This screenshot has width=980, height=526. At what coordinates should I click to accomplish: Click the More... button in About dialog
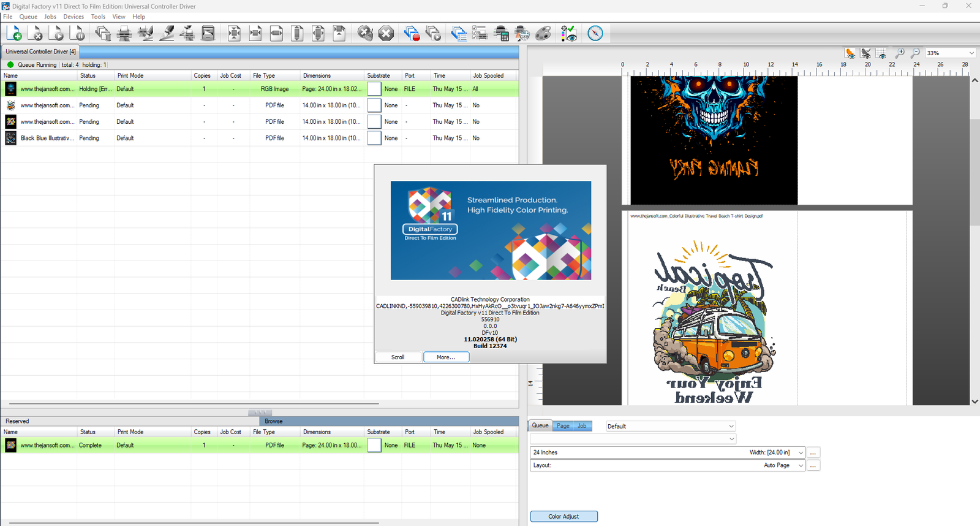(x=446, y=357)
